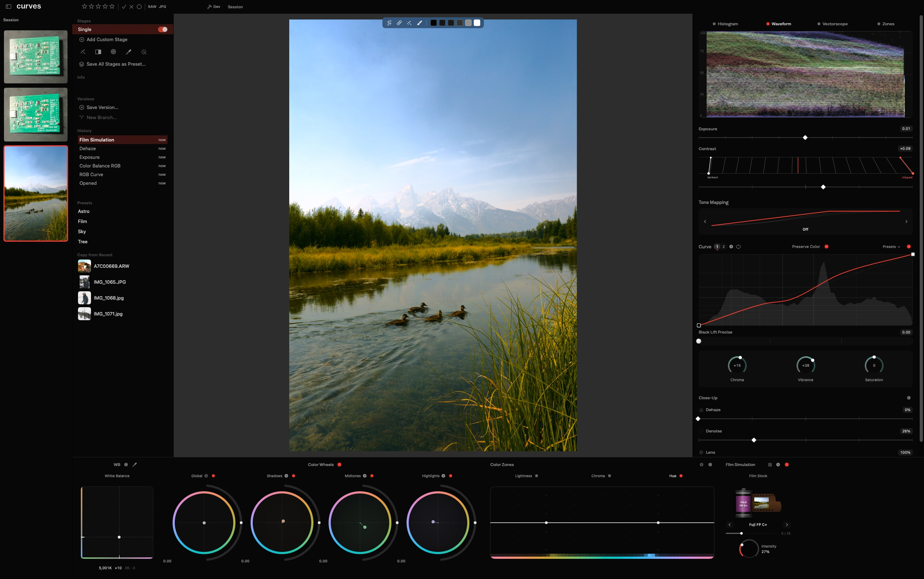The height and width of the screenshot is (579, 924).
Task: Click the white balance eyedropper icon
Action: point(134,465)
